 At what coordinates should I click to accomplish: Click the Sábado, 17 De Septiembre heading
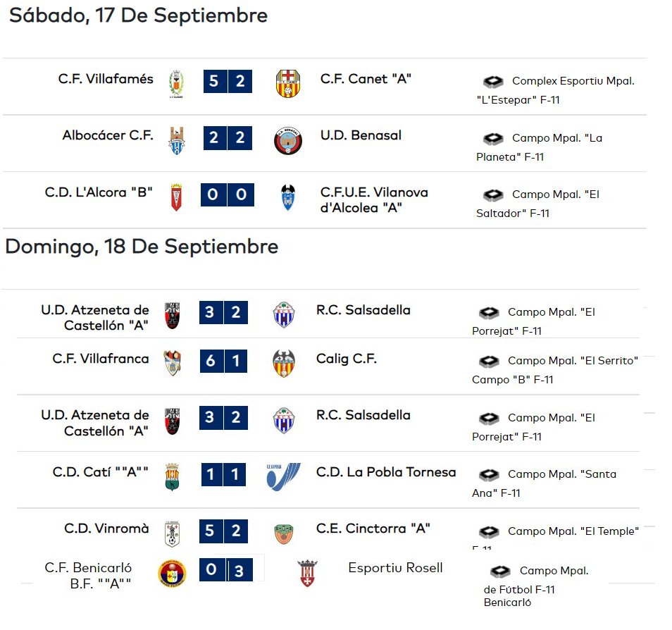click(139, 16)
